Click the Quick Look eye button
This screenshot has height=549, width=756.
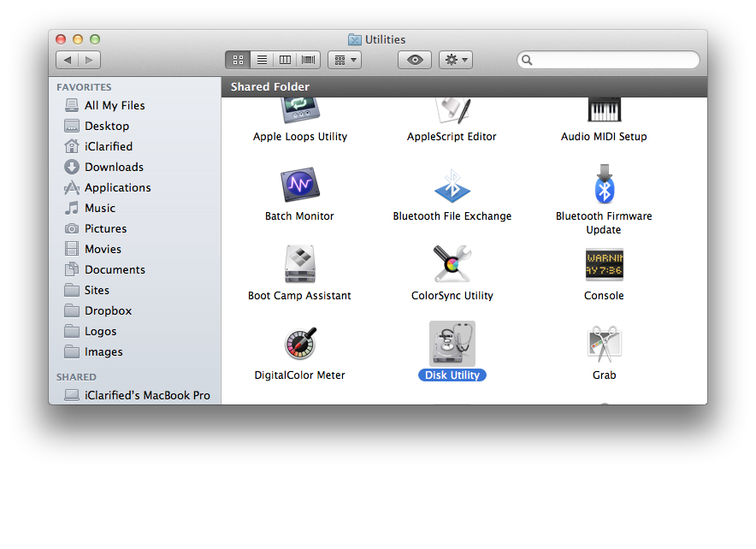point(415,60)
